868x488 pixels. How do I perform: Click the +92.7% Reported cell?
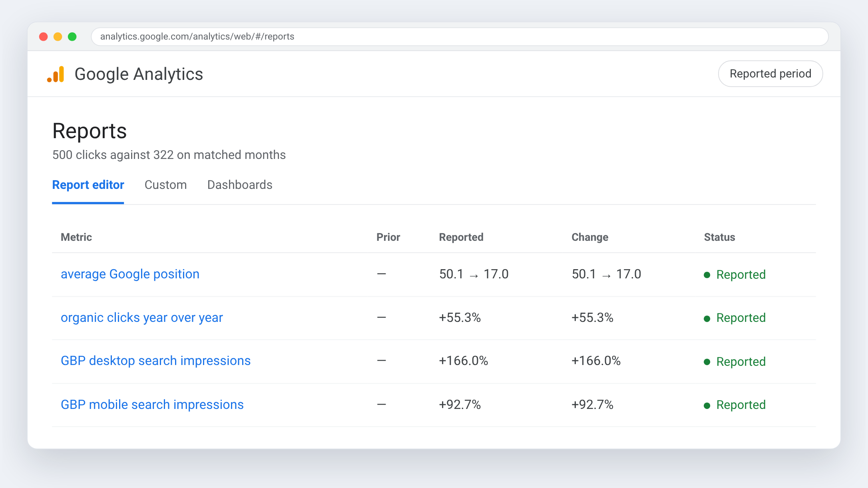(x=460, y=405)
